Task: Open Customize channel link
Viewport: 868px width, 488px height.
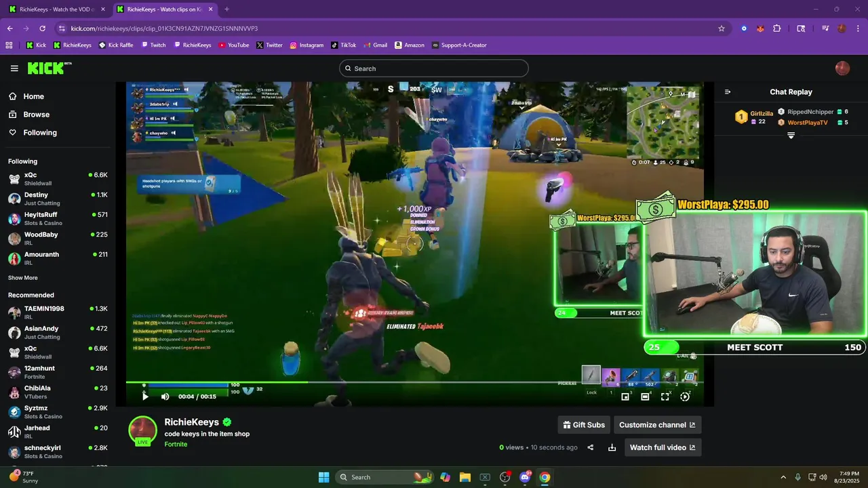Action: pyautogui.click(x=657, y=425)
